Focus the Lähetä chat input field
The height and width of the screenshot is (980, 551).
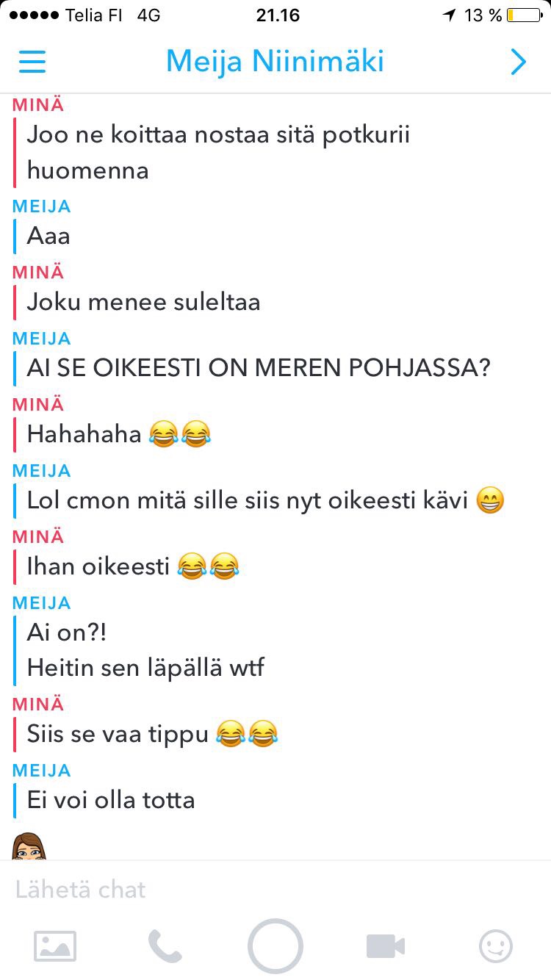pos(275,890)
